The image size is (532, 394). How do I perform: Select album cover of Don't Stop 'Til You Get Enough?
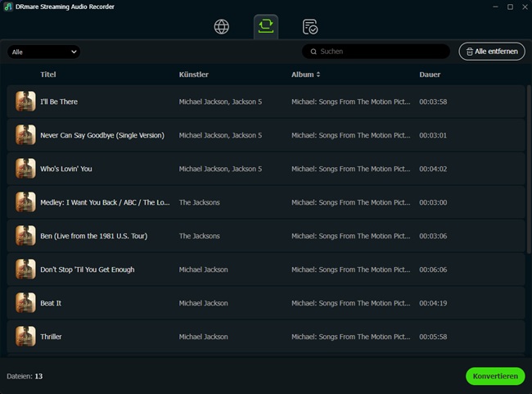point(25,269)
